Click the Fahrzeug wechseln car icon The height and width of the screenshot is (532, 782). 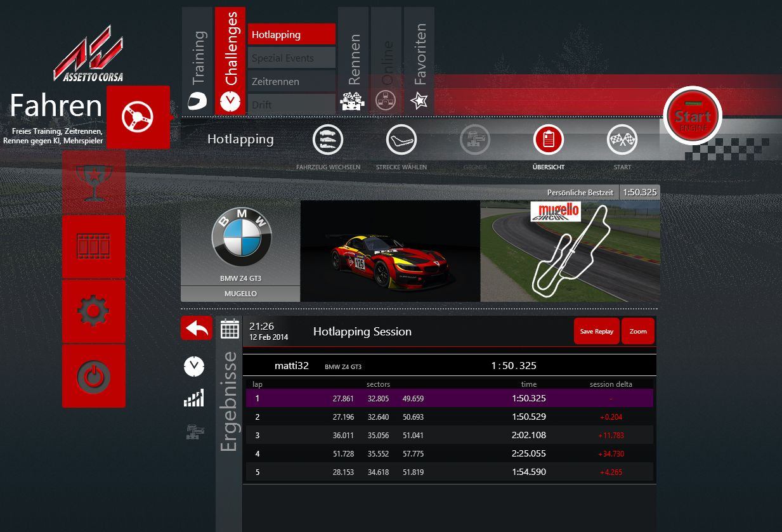point(328,140)
